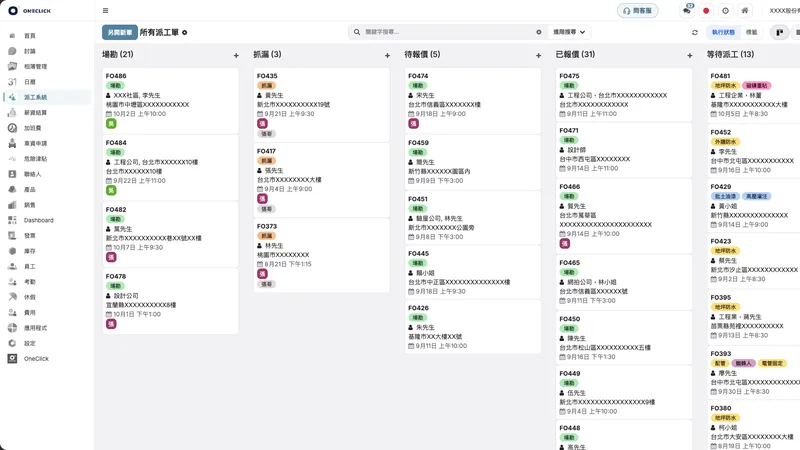Open work order card FO478
Viewport: 800px width, 450px height.
pos(170,301)
